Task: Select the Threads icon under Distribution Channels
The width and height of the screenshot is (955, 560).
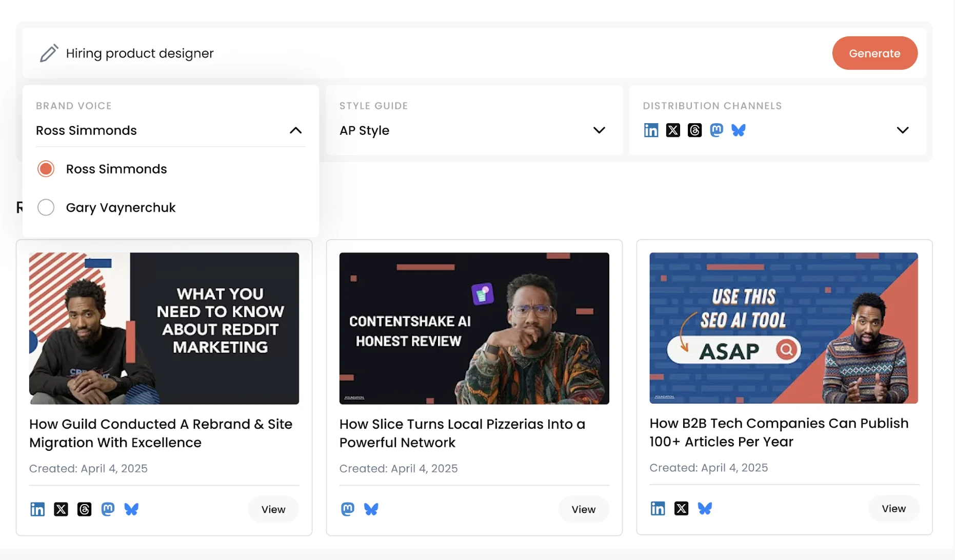Action: click(x=694, y=130)
